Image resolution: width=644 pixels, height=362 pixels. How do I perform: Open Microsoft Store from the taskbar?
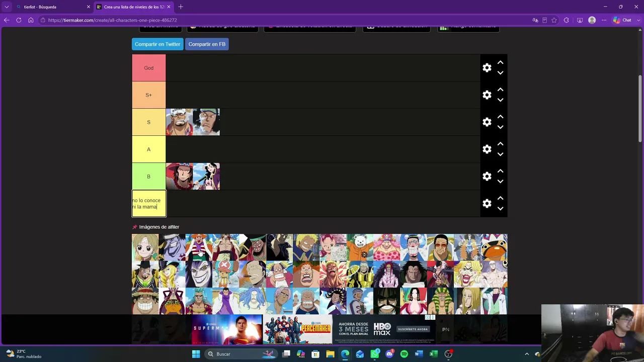pyautogui.click(x=315, y=354)
